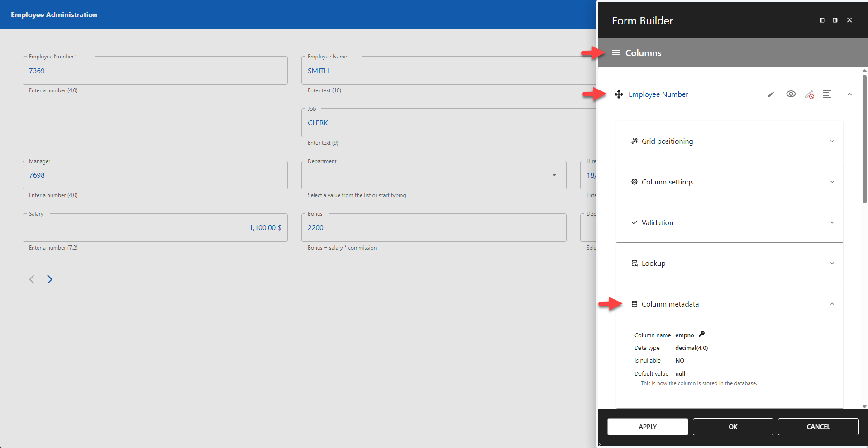The height and width of the screenshot is (448, 868).
Task: Dock the Form Builder panel to the right
Action: tap(835, 20)
